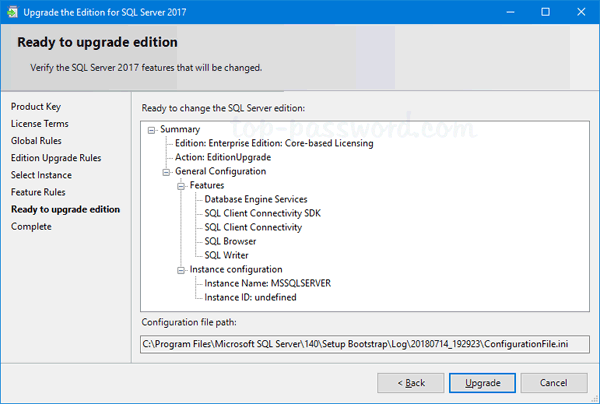Screen dimensions: 600x404
Task: Select the SQL Browser row
Action: (230, 241)
